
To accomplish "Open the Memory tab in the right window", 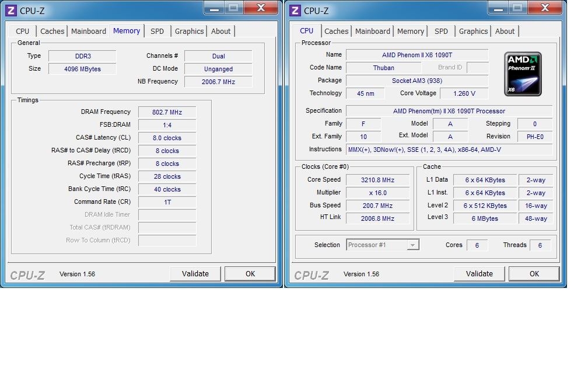I will [410, 31].
